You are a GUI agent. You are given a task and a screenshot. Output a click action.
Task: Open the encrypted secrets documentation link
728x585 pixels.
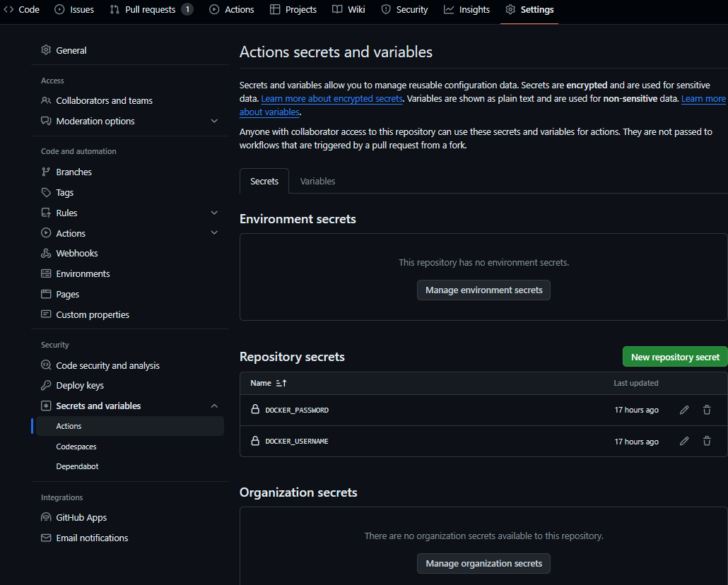(331, 98)
